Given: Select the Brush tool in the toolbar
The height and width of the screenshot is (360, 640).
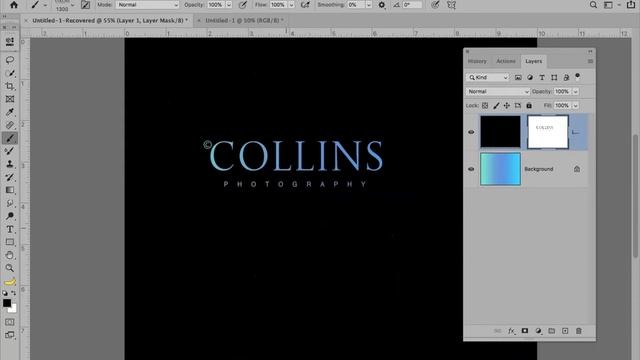Looking at the screenshot, I should pos(10,138).
